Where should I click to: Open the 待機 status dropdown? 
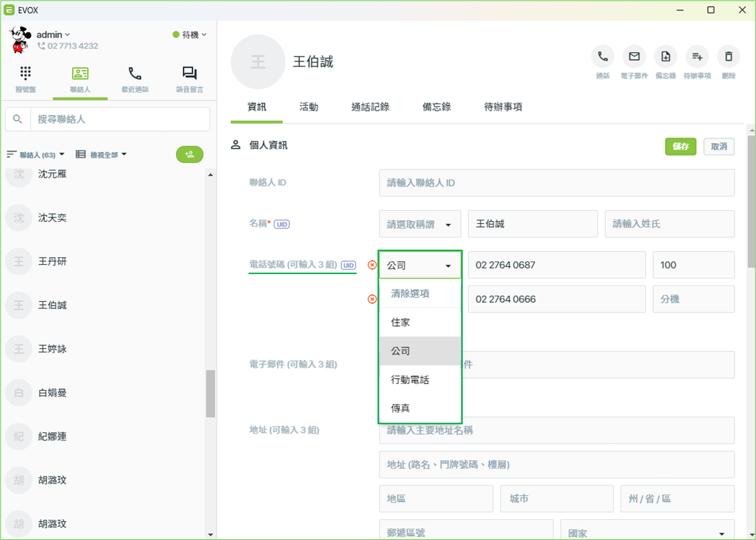point(189,34)
